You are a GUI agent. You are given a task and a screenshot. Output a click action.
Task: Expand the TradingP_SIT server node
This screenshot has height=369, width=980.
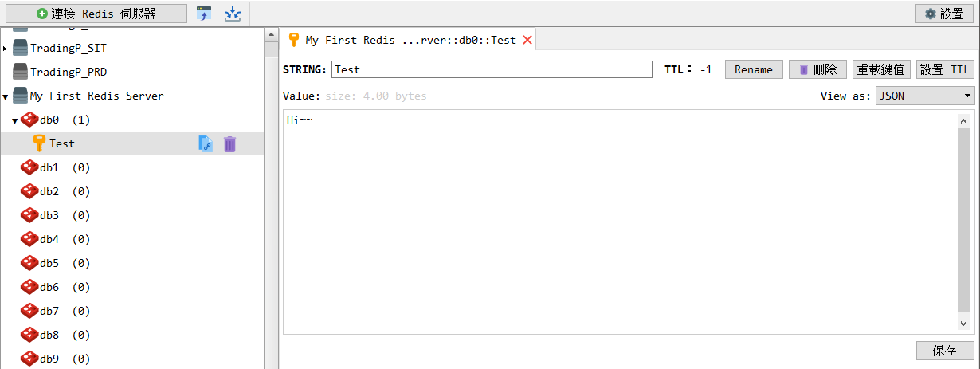pyautogui.click(x=6, y=49)
